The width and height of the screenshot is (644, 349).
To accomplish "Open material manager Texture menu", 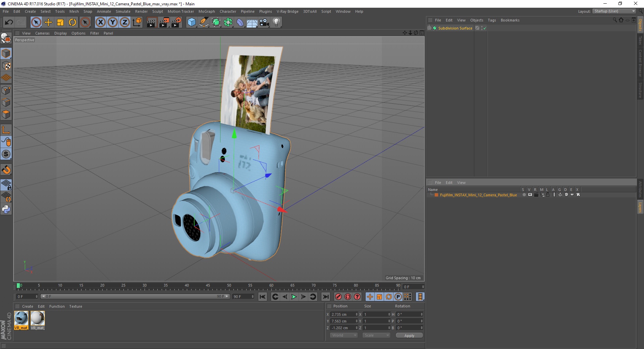I will click(x=75, y=306).
